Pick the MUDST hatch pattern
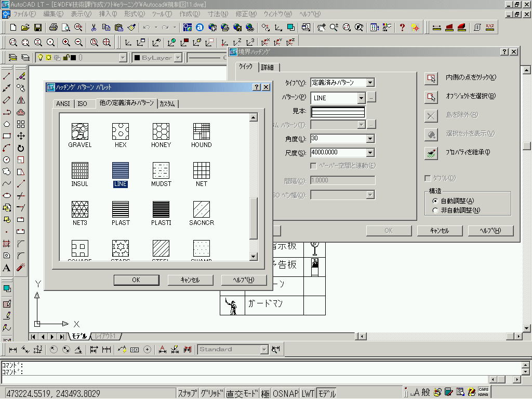This screenshot has height=399, width=532. (161, 170)
